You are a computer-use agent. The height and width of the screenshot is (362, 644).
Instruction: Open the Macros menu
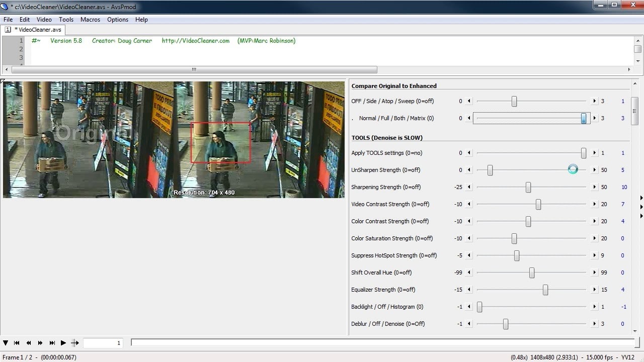90,20
